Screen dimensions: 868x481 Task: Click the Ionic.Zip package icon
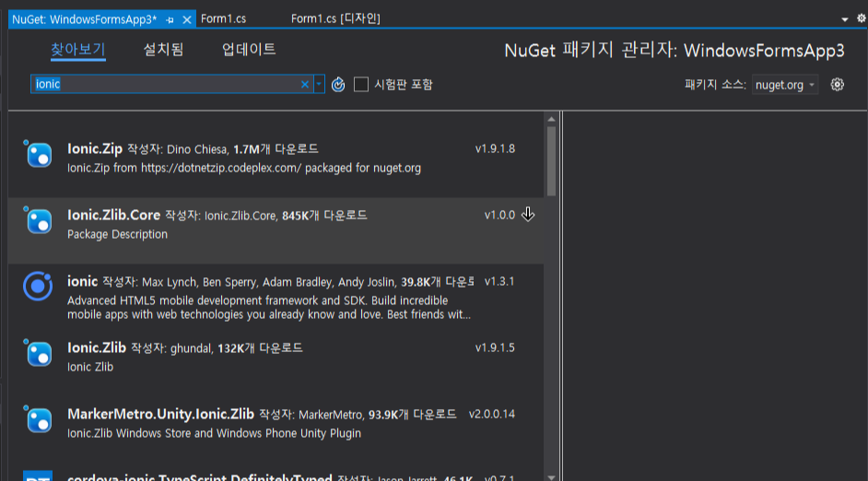pos(39,154)
